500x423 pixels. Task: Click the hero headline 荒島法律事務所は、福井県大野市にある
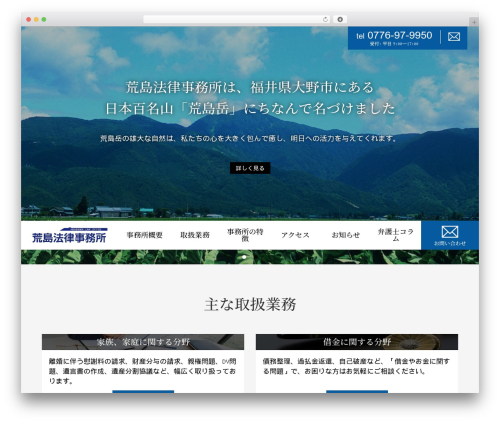point(250,88)
